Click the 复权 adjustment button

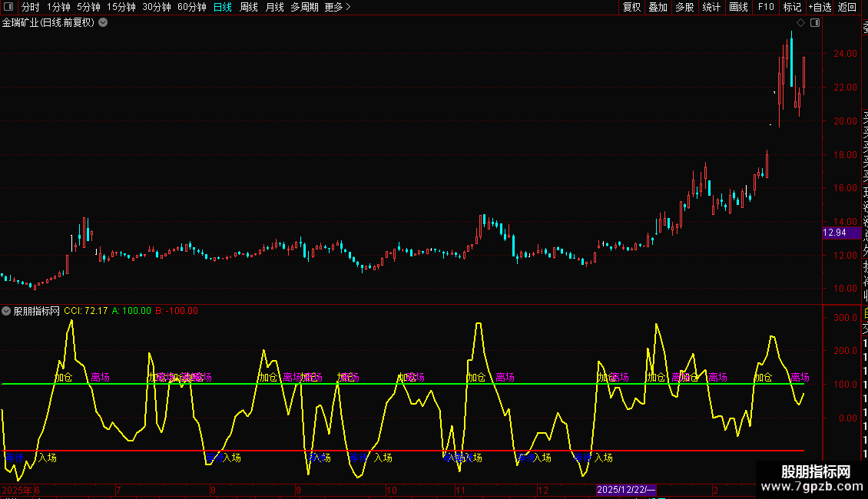[631, 7]
